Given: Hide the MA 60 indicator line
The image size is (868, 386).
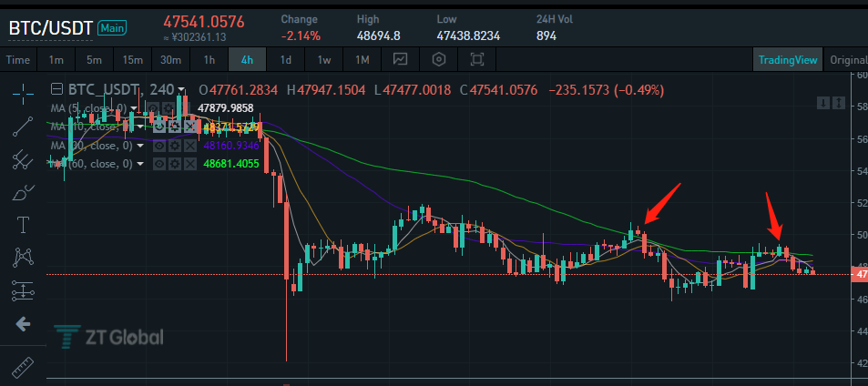Looking at the screenshot, I should [x=159, y=164].
